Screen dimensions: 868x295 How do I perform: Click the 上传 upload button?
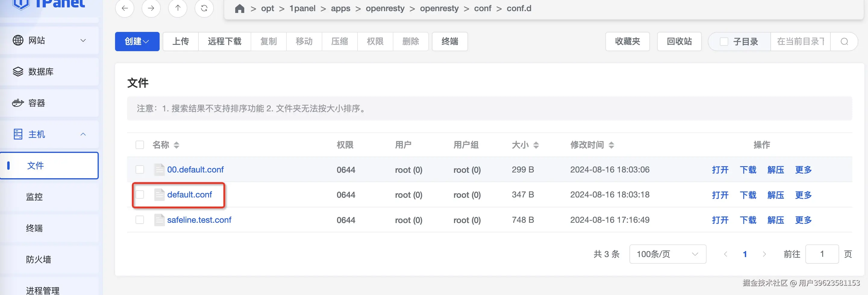coord(181,42)
